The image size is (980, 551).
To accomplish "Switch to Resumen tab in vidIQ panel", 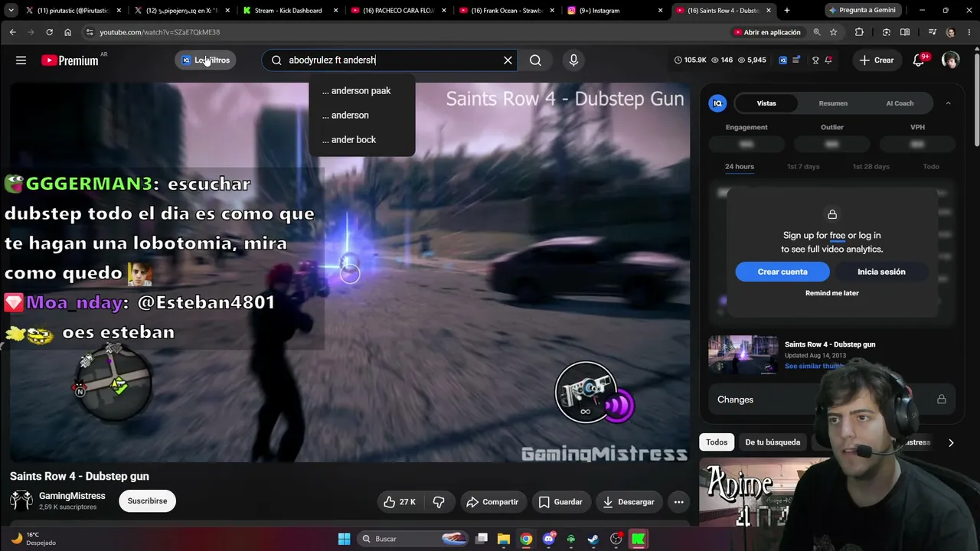I will [x=833, y=103].
